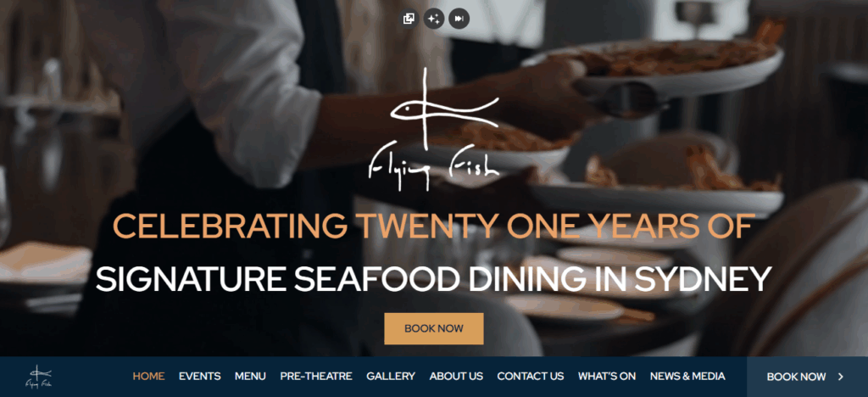Open the ABOUT US page
Viewport: 868px width, 397px height.
(456, 377)
